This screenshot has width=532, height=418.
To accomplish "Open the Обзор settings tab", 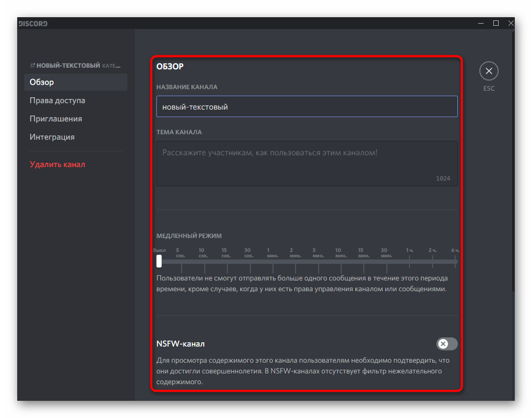I will click(x=76, y=82).
